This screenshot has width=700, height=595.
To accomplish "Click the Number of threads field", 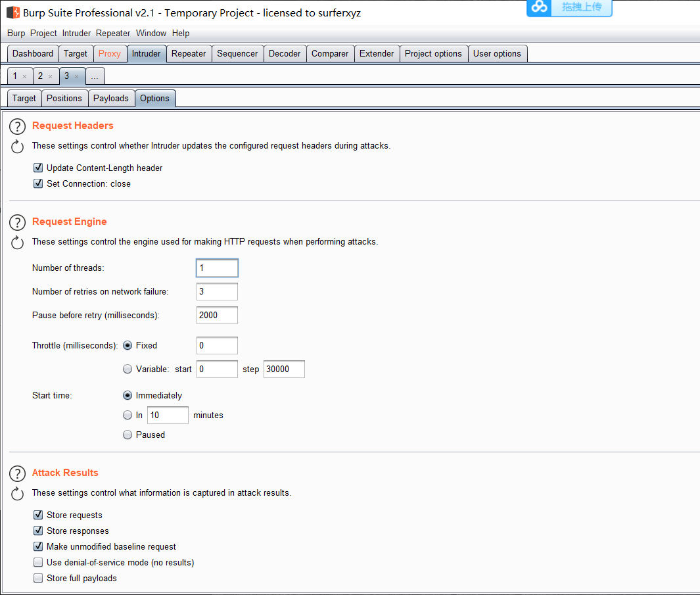I will coord(217,268).
